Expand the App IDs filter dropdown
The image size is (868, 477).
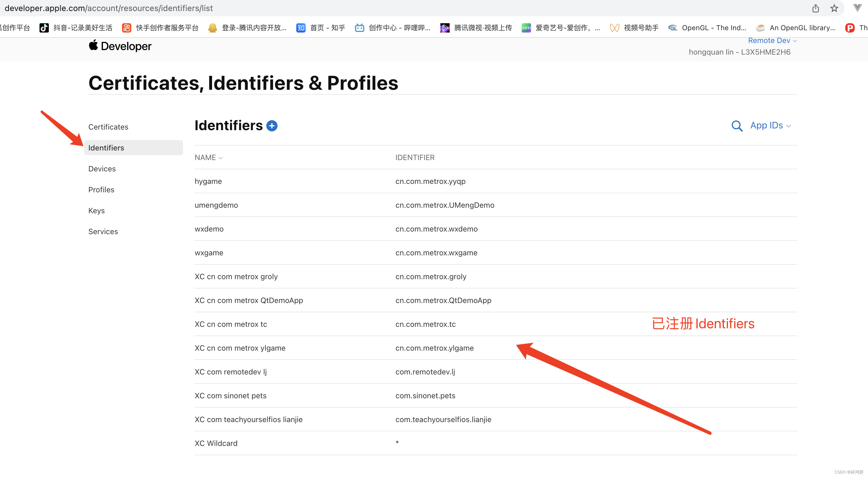(771, 125)
